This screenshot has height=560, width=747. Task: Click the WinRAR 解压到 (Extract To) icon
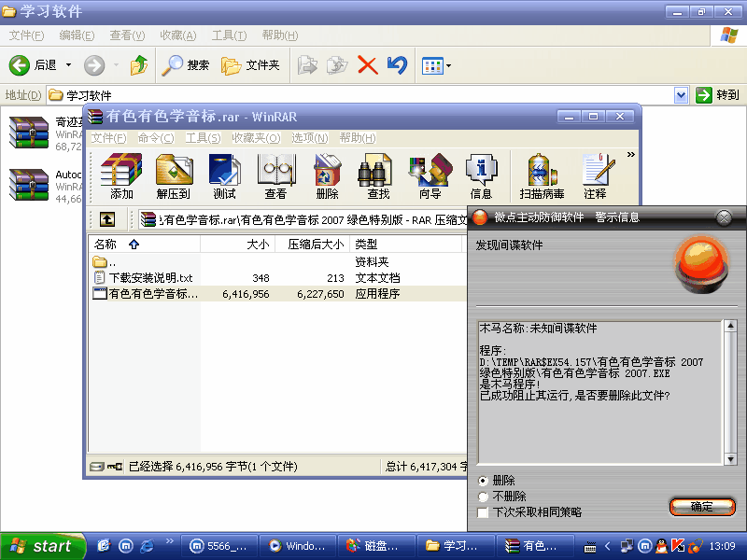[x=174, y=176]
